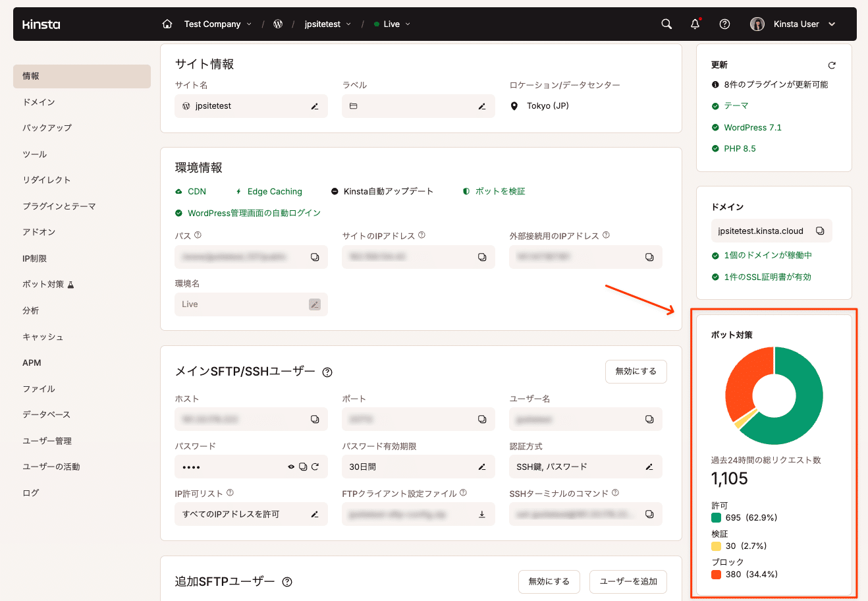Click the Kinsta logo
The image size is (868, 601).
(41, 24)
